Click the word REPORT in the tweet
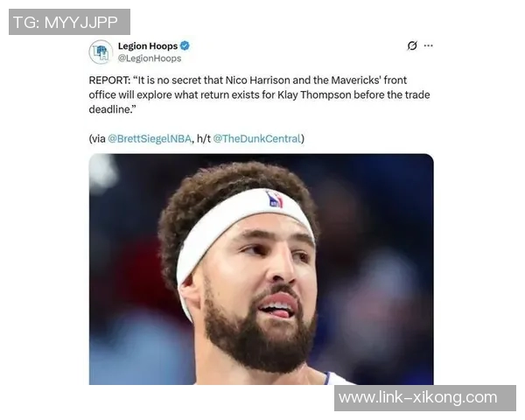 coord(109,80)
